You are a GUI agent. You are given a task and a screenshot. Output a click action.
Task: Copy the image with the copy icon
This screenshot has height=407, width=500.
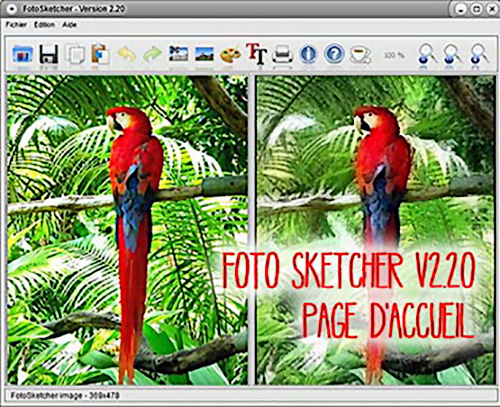coord(75,54)
